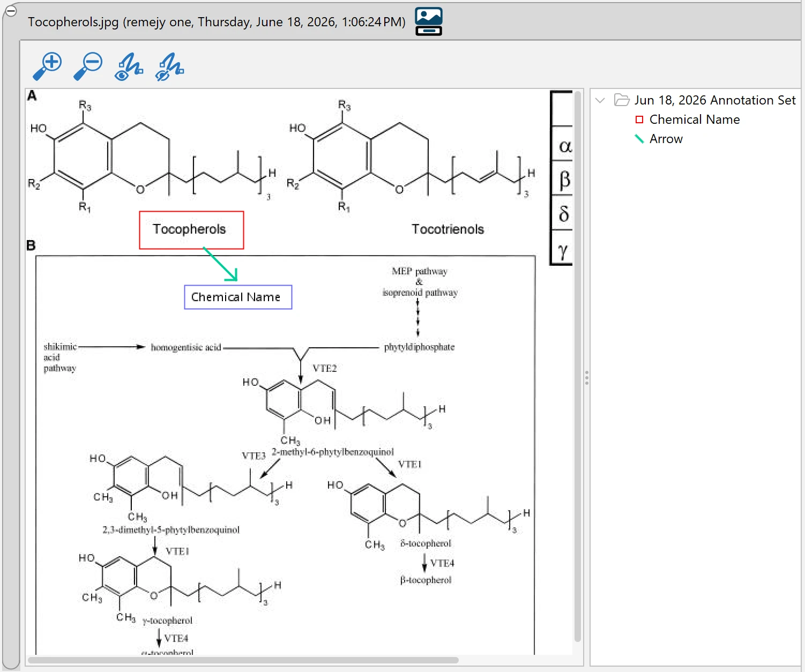Click the δ cell in the side table
Viewport: 805px width, 672px height.
(x=563, y=213)
